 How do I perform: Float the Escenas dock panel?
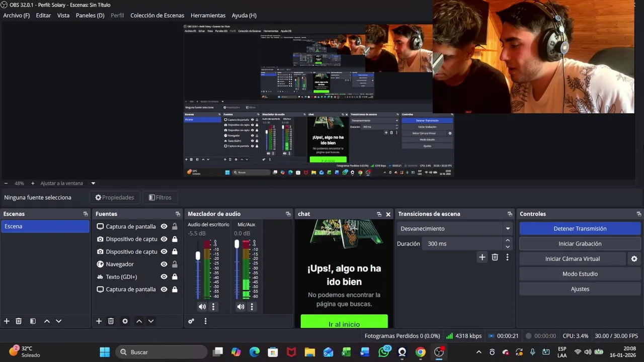click(86, 214)
